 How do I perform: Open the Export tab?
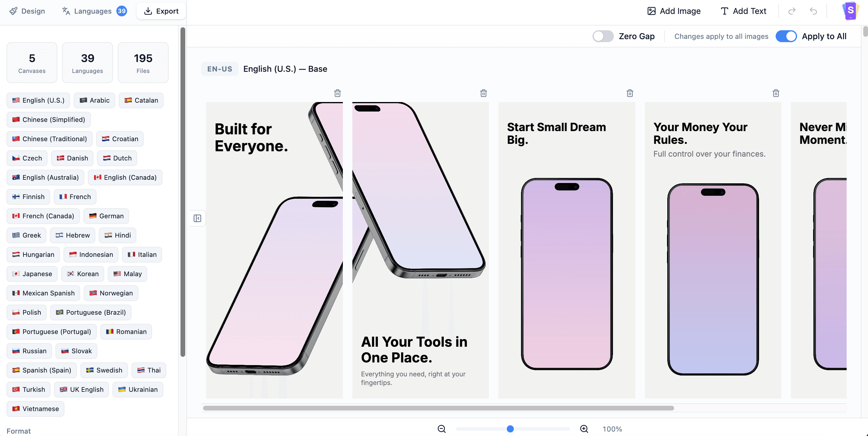(161, 11)
